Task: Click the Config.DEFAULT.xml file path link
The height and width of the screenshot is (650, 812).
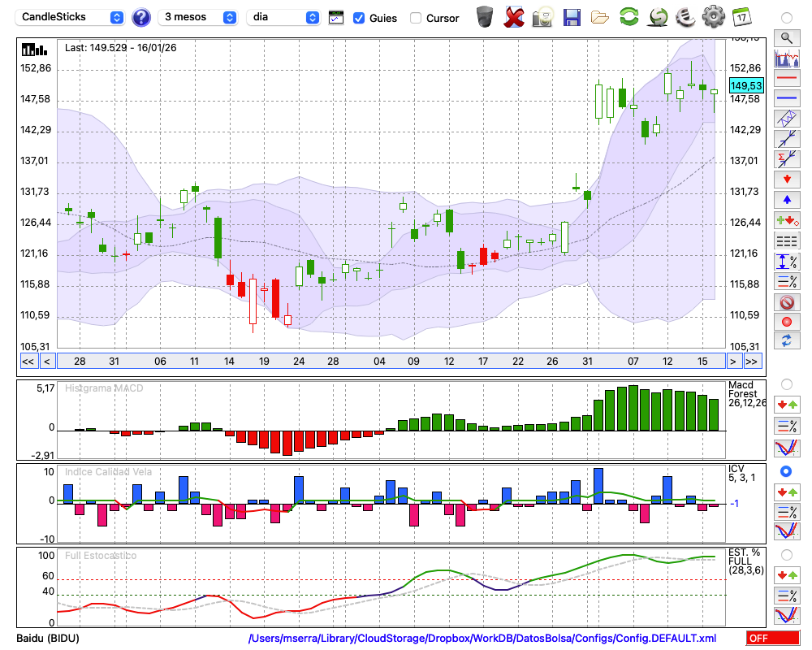Action: pyautogui.click(x=482, y=639)
